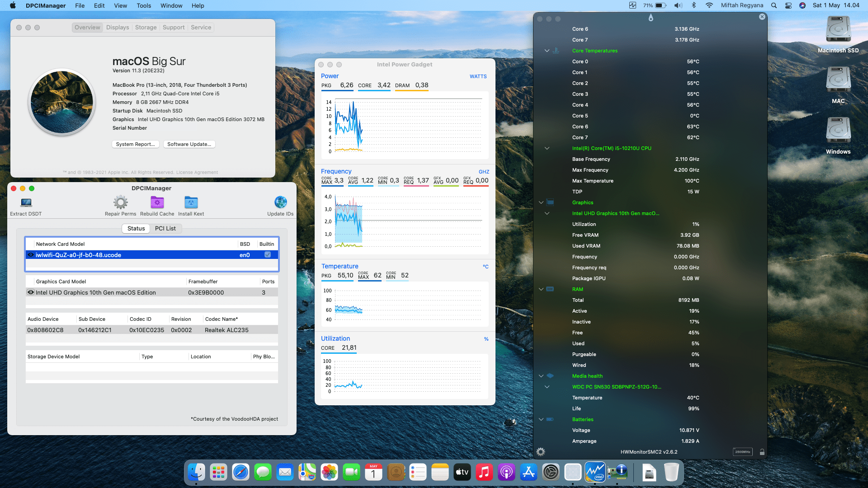868x488 pixels.
Task: Click the battery 71% status indicator
Action: tap(655, 5)
